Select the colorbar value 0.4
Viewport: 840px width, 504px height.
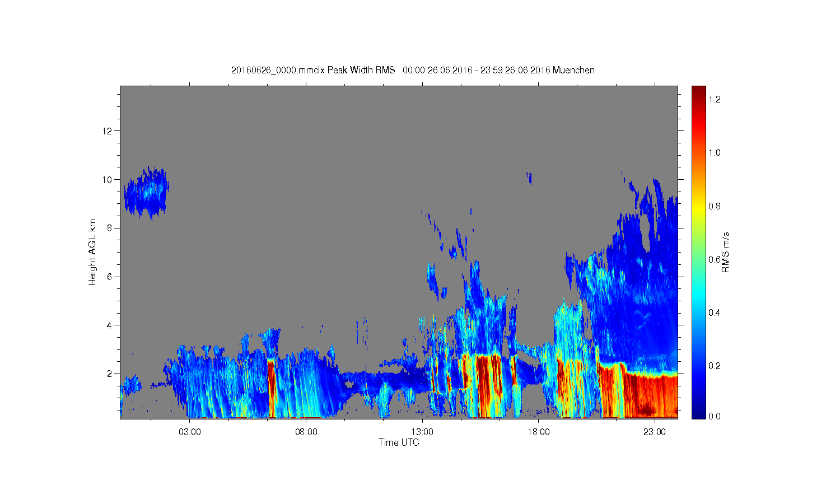tap(714, 312)
